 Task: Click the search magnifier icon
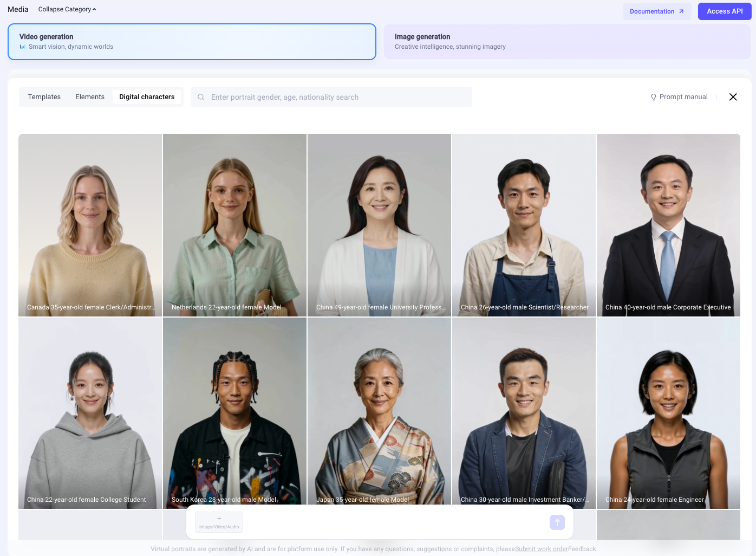tap(201, 97)
